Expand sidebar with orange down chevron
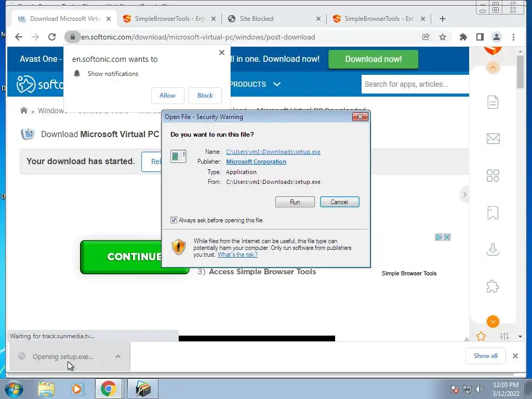This screenshot has width=532, height=399. tap(493, 321)
